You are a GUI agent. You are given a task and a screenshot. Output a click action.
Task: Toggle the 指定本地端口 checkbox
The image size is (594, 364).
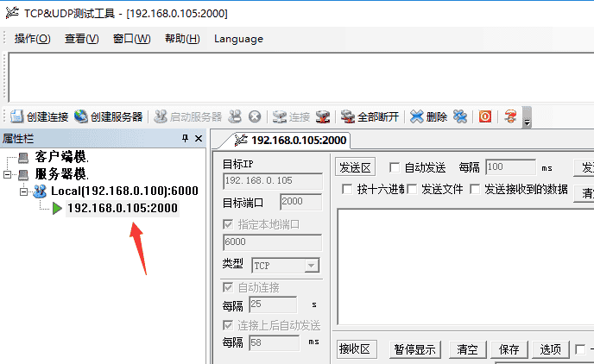pos(228,224)
